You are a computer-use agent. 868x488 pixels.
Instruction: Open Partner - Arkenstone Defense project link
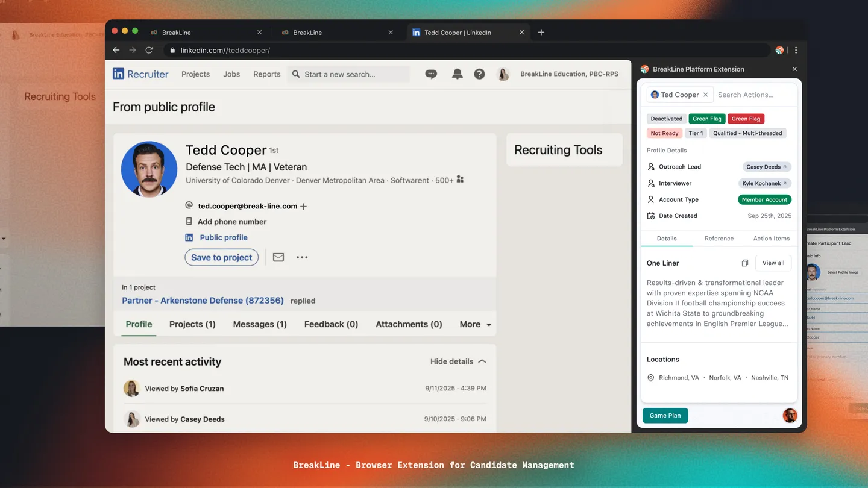click(203, 300)
